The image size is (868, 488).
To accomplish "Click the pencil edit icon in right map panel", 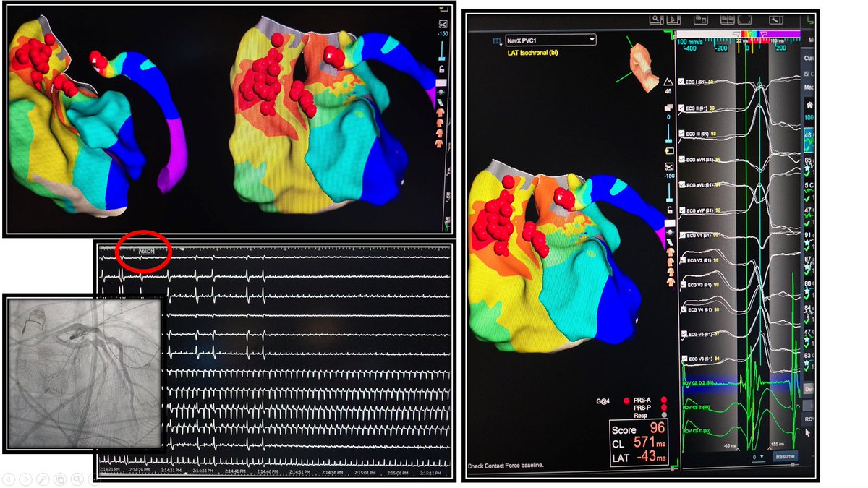I will pos(670,241).
